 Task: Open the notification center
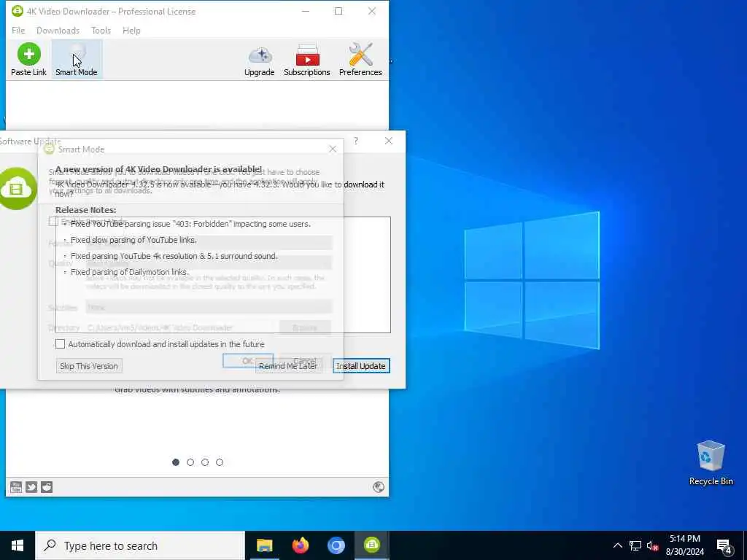(x=724, y=545)
